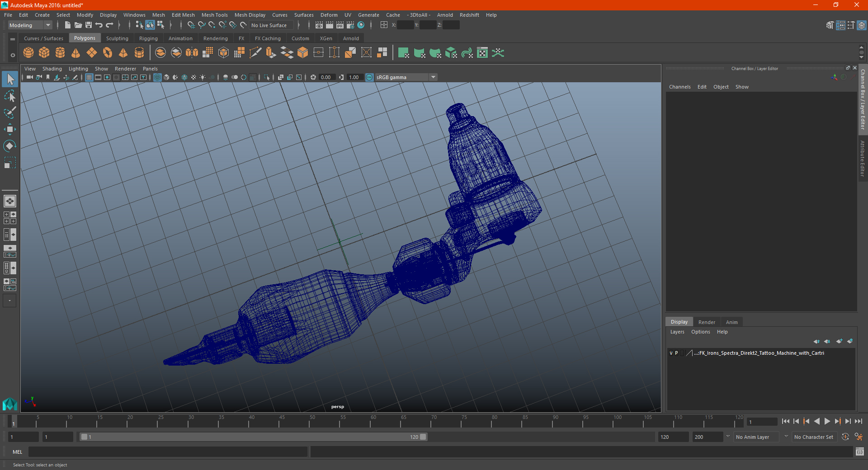Click the New Scene icon
The width and height of the screenshot is (868, 470).
(x=68, y=25)
